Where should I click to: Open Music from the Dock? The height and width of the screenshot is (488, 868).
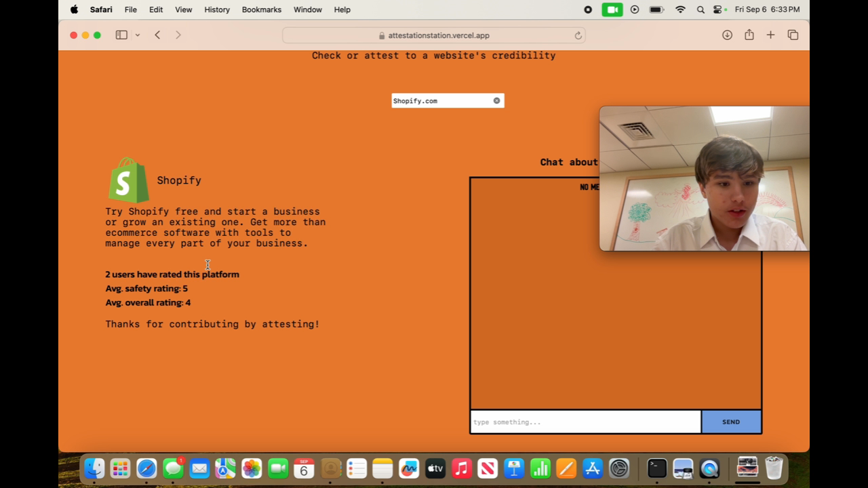(461, 468)
